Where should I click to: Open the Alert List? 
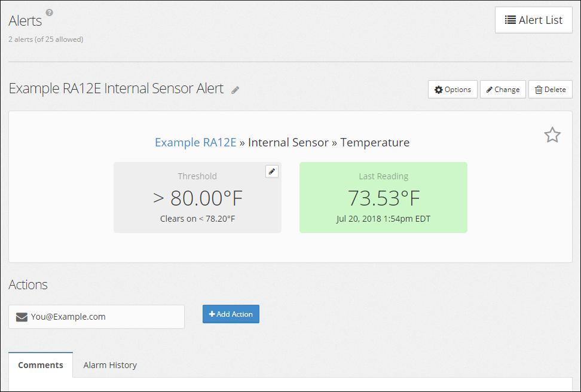(x=533, y=20)
